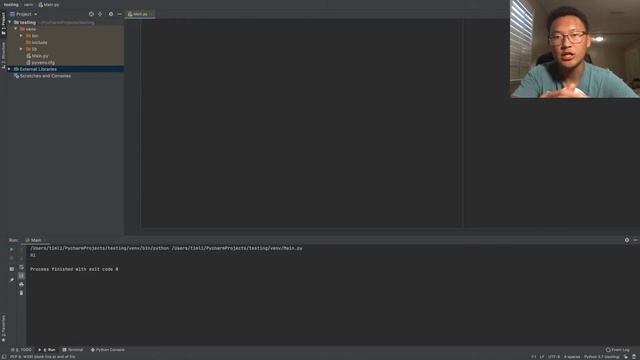The height and width of the screenshot is (360, 640).
Task: Expand the External Libraries node
Action: click(9, 69)
